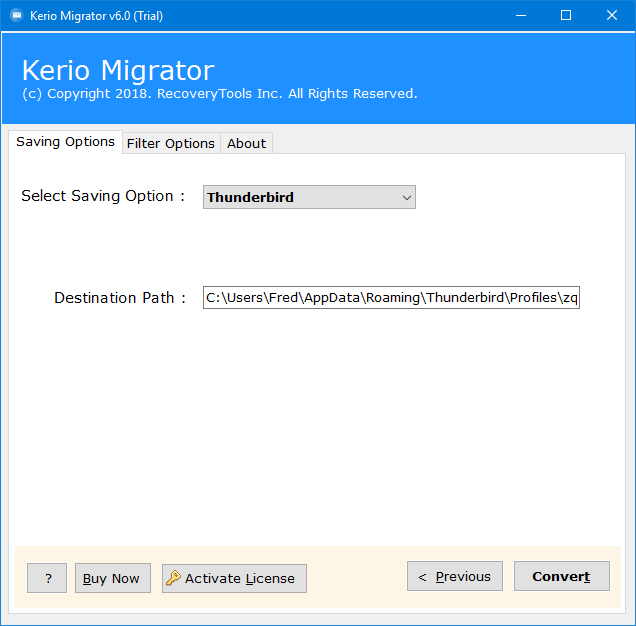Click the Buy Now button
The image size is (636, 626).
tap(113, 578)
